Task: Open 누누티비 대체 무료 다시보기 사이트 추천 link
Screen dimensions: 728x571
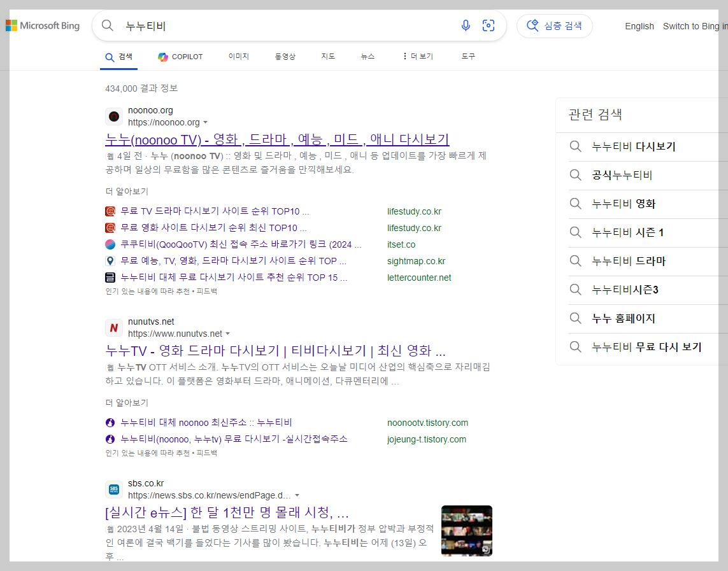Action: coord(234,278)
